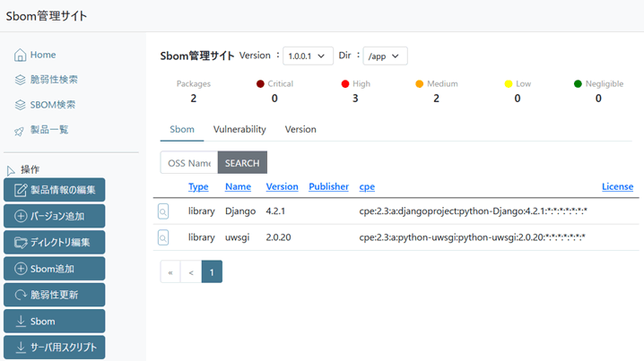Click the Negligible green indicator dot
The image size is (644, 361).
(578, 83)
